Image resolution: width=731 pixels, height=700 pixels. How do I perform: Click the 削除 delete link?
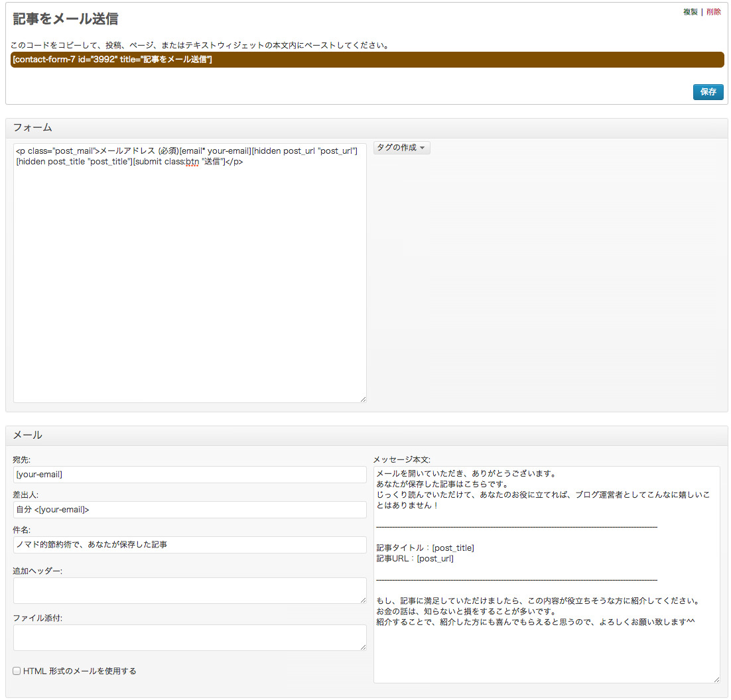[713, 12]
